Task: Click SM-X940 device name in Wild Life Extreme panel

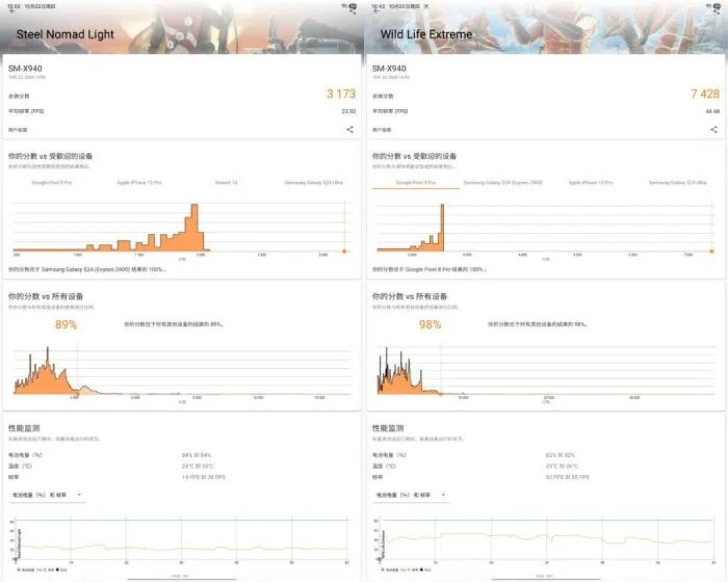Action: (389, 69)
